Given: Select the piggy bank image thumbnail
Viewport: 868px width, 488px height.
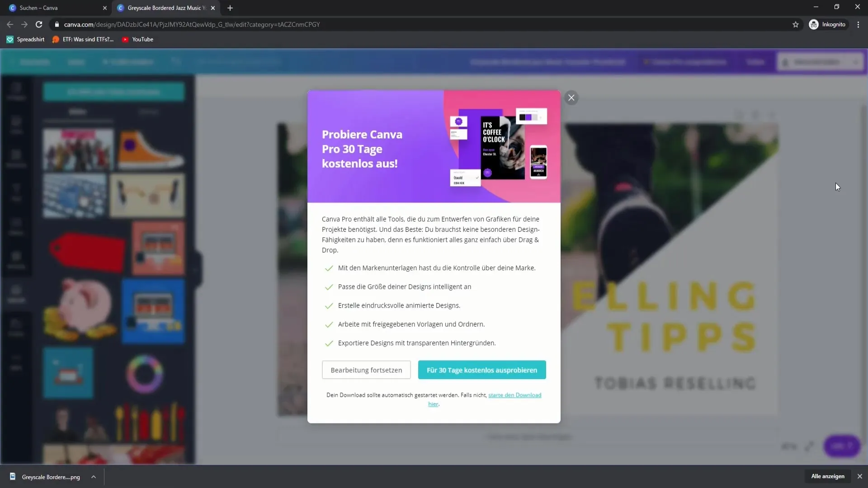Looking at the screenshot, I should [80, 310].
